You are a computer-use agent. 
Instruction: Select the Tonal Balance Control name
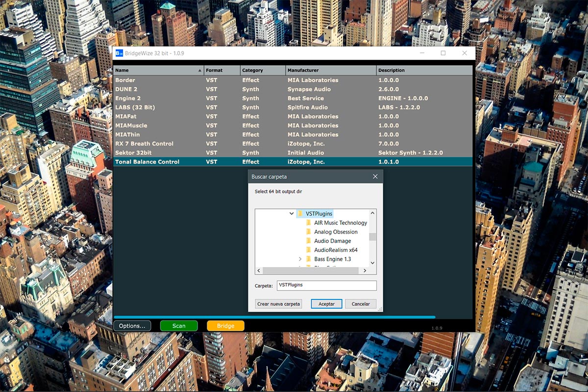pyautogui.click(x=147, y=162)
